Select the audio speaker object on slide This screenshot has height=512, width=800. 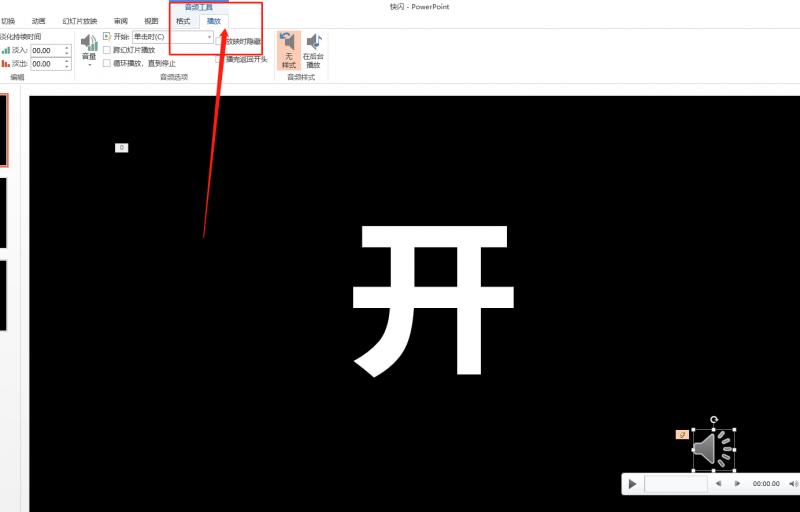pyautogui.click(x=713, y=450)
